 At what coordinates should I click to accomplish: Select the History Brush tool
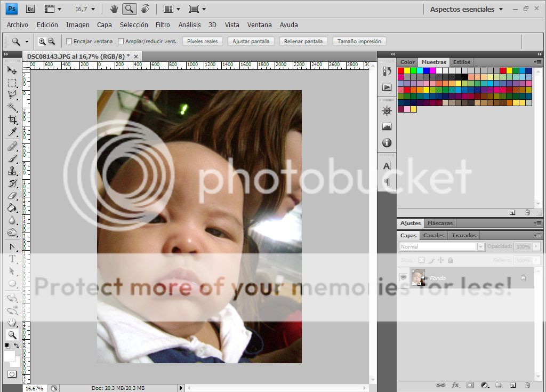pyautogui.click(x=12, y=183)
